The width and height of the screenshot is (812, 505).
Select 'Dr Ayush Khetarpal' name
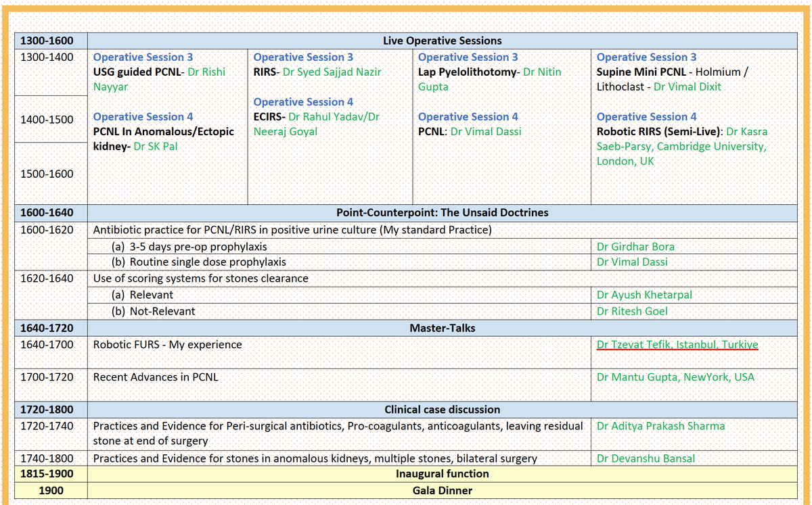pyautogui.click(x=644, y=295)
